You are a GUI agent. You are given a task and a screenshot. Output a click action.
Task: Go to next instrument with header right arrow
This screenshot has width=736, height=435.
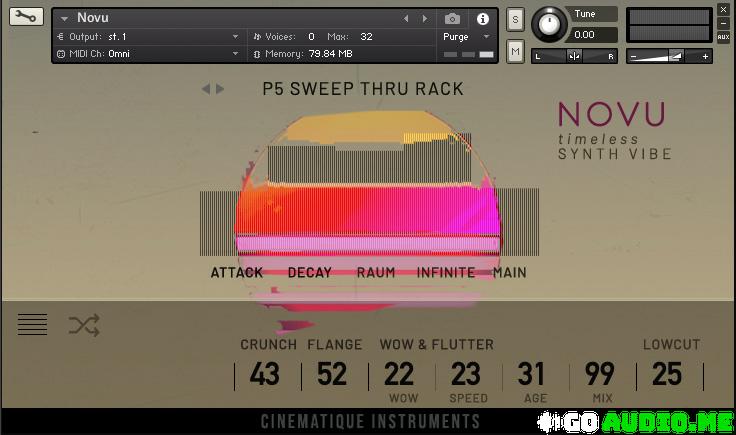click(425, 19)
